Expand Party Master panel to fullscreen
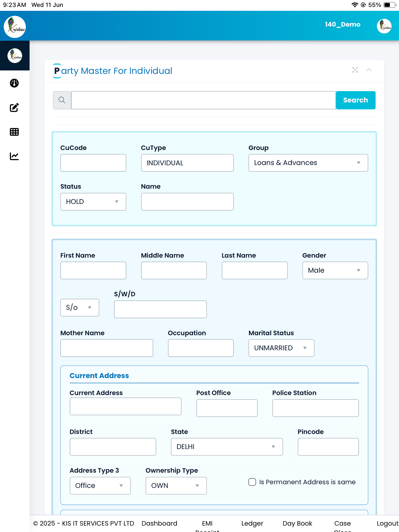399x532 pixels. [355, 70]
